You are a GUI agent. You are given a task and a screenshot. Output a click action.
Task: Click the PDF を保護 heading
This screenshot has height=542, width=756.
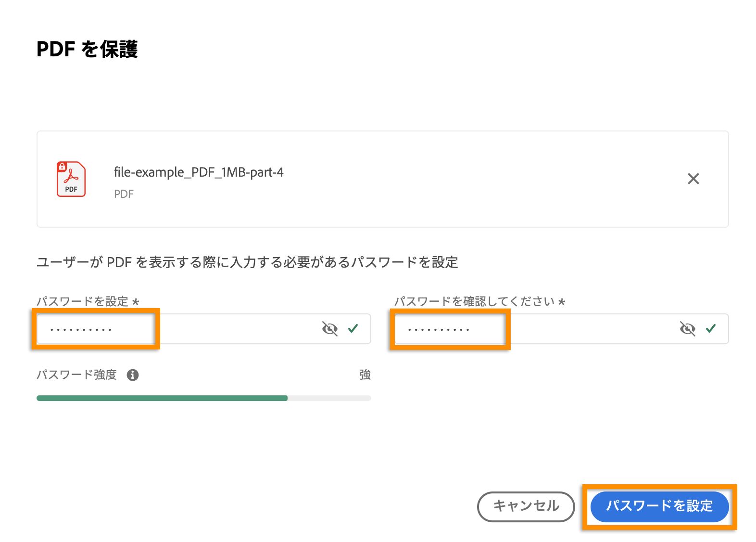tap(87, 49)
